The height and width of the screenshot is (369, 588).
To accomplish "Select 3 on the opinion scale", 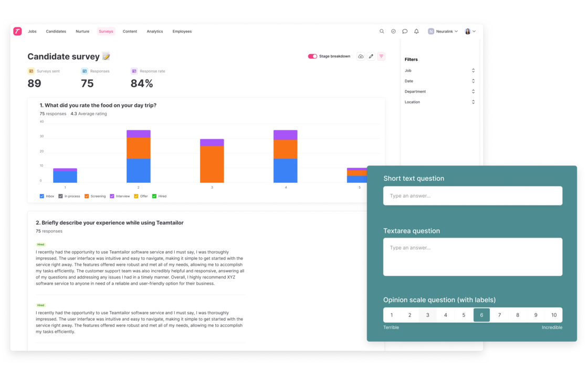I will click(x=427, y=315).
